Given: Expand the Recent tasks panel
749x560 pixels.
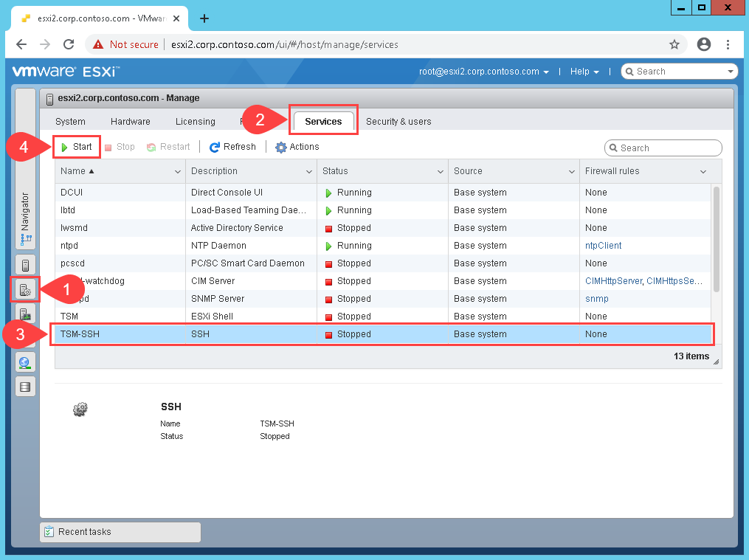Looking at the screenshot, I should tap(120, 532).
